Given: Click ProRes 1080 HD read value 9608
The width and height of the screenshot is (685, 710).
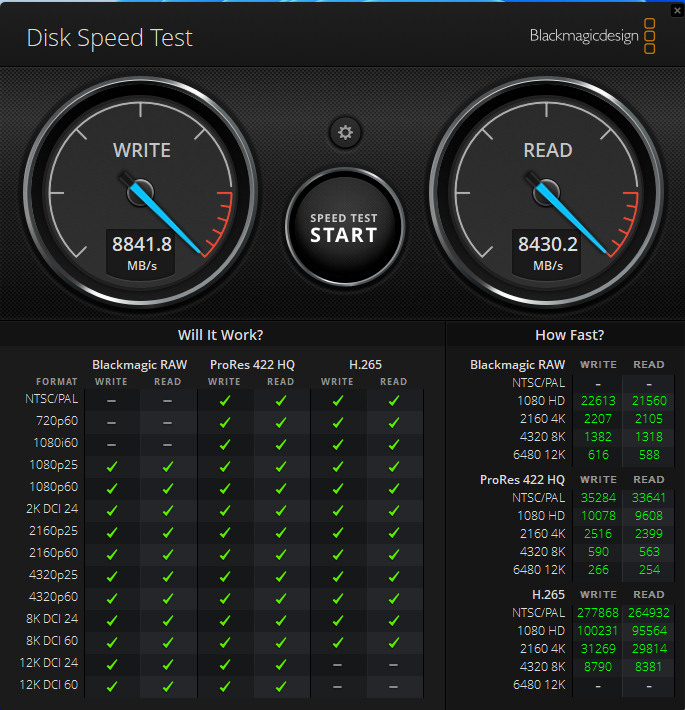Looking at the screenshot, I should point(649,516).
